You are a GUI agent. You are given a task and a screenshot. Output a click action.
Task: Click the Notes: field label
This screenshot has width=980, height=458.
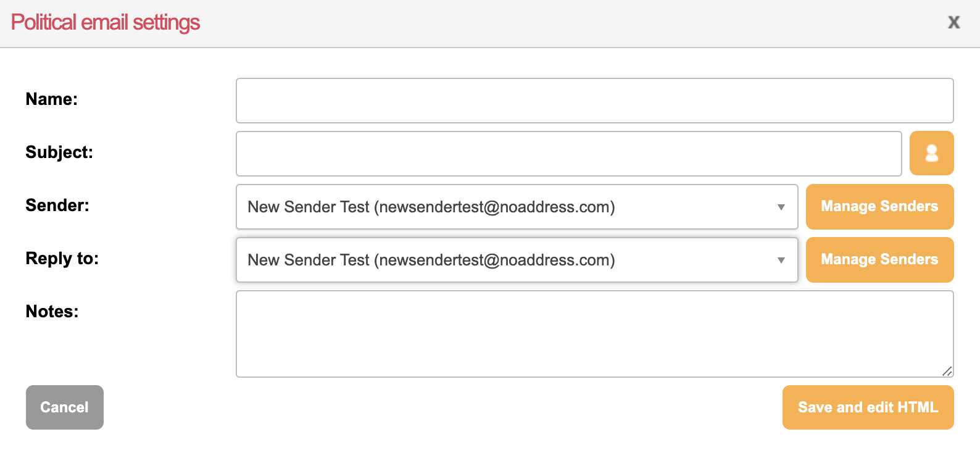tap(52, 312)
